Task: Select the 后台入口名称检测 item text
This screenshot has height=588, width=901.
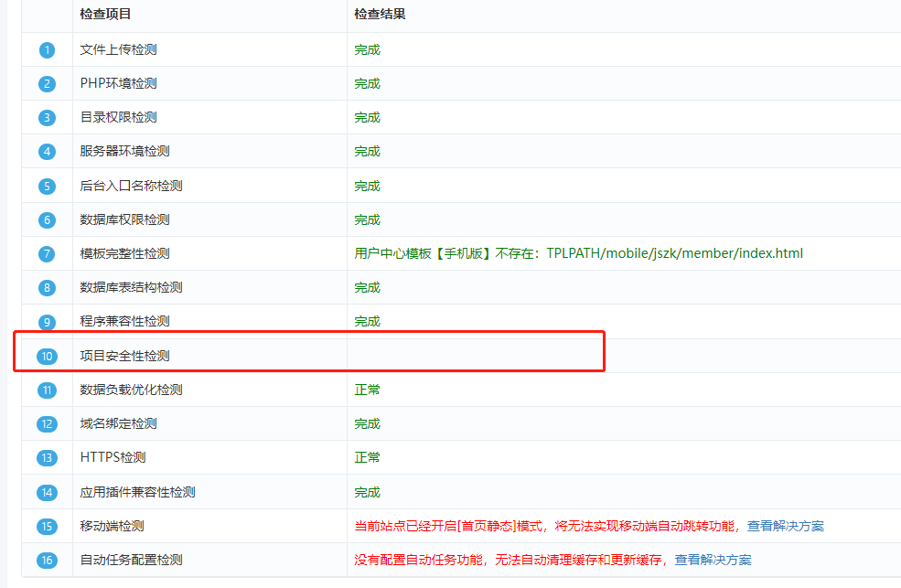Action: click(131, 186)
